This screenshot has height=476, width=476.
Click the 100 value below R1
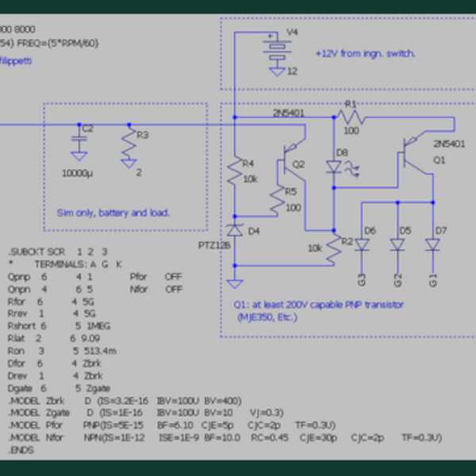pos(351,131)
